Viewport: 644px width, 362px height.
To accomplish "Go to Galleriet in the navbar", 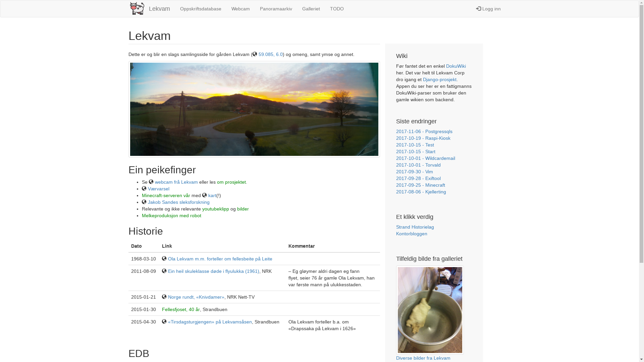I will pos(311,9).
